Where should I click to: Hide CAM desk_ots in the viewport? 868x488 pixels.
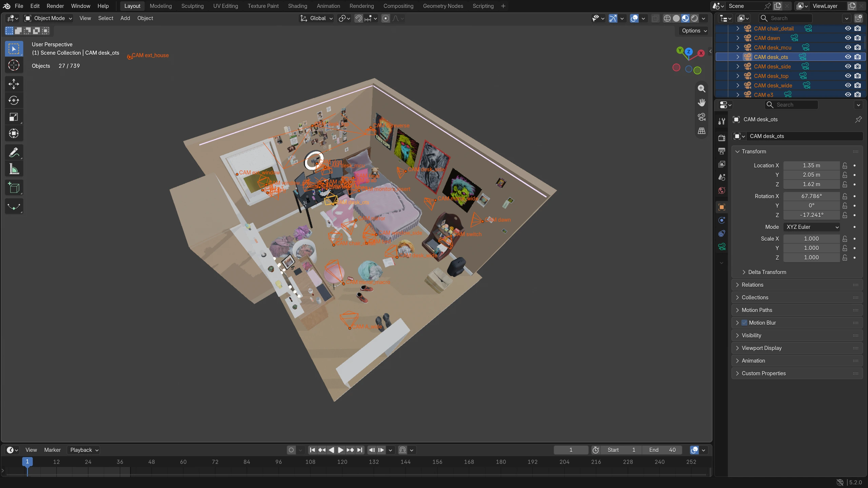tap(848, 57)
